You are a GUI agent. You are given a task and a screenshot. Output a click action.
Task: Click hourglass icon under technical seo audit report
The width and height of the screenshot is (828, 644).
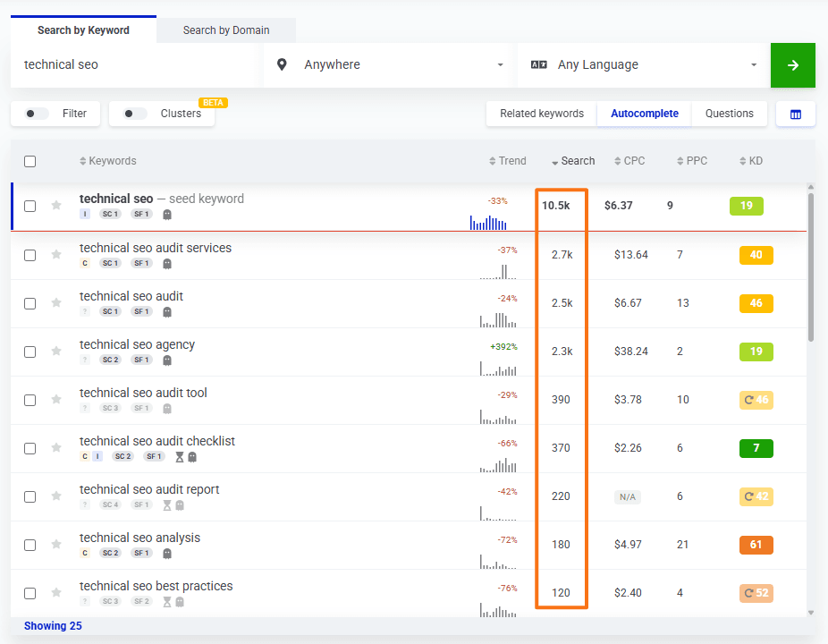click(x=167, y=505)
